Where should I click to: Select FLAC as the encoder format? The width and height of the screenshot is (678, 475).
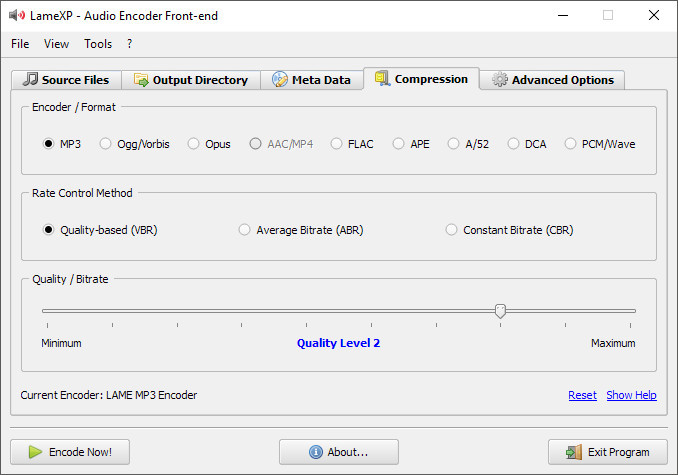point(337,144)
